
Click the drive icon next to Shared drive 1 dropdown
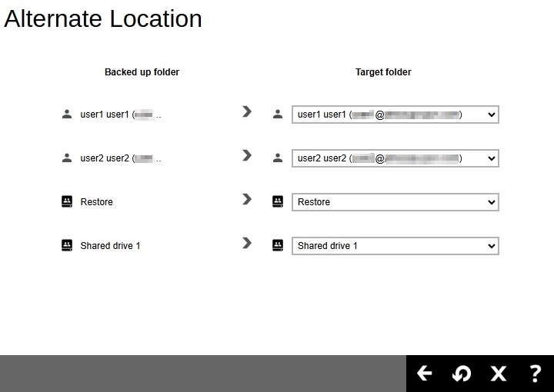point(278,246)
